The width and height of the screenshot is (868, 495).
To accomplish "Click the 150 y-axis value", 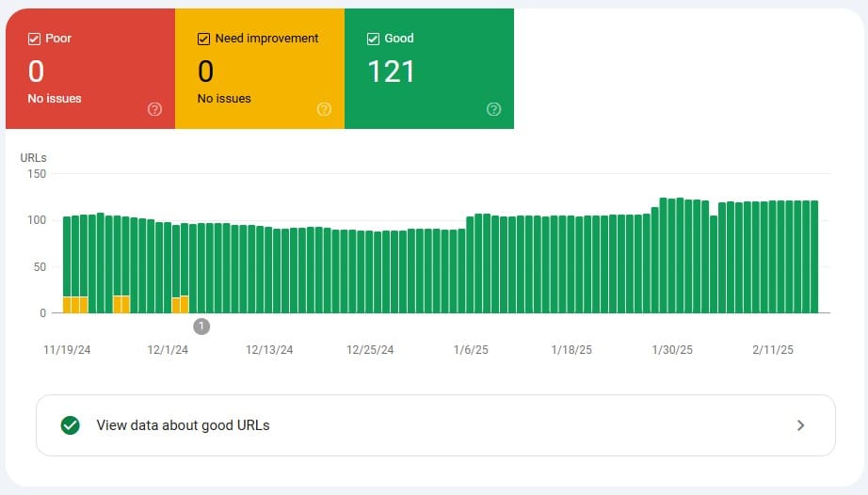I will 37,174.
